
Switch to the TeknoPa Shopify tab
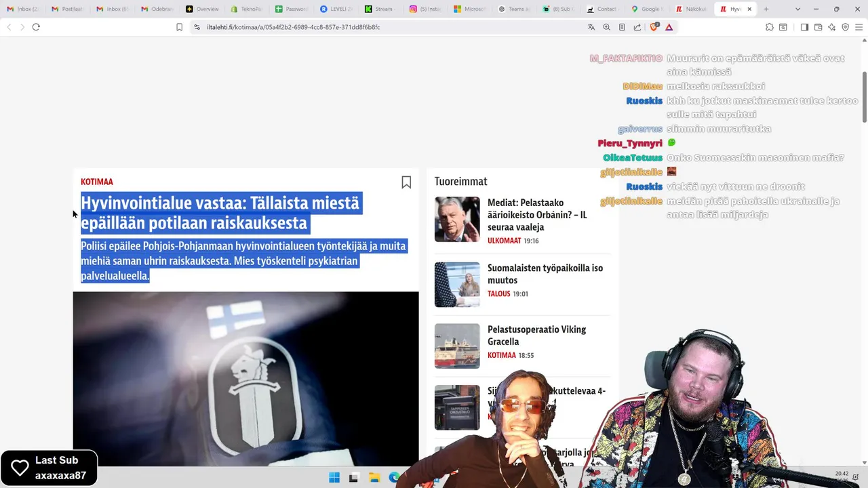coord(247,9)
